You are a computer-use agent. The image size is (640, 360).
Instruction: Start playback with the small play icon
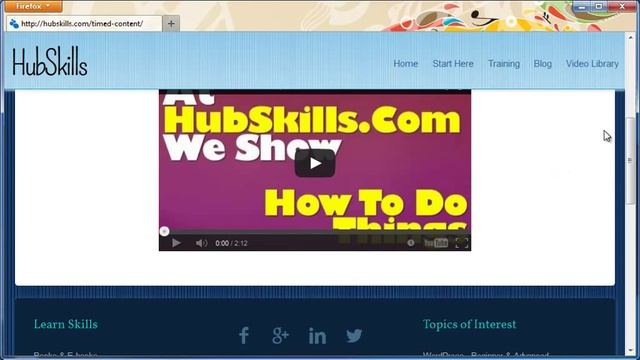[x=176, y=243]
